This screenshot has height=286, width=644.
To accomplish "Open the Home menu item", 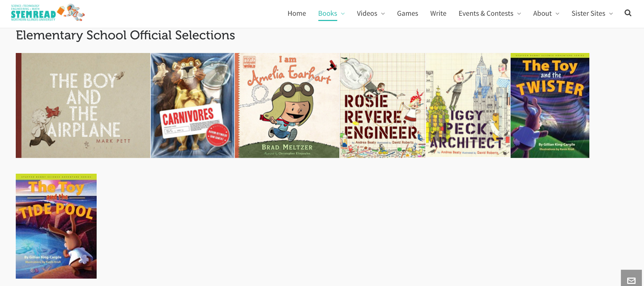I will tap(297, 13).
